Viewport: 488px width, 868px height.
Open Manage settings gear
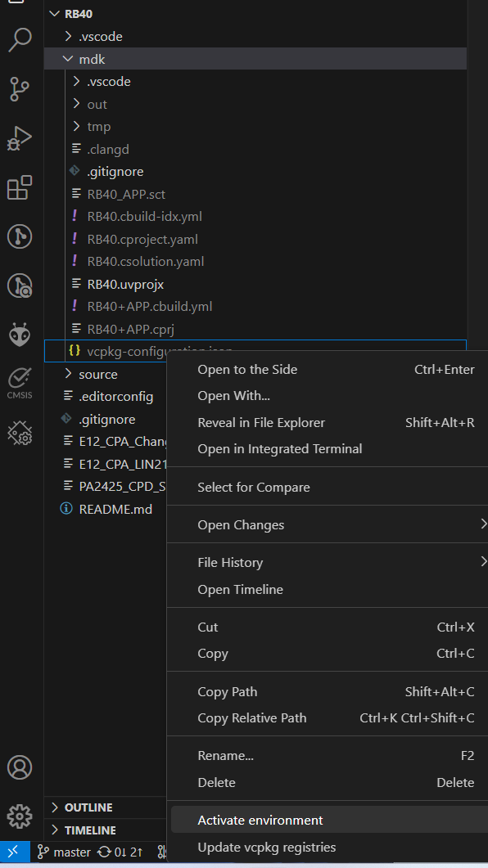tap(20, 816)
